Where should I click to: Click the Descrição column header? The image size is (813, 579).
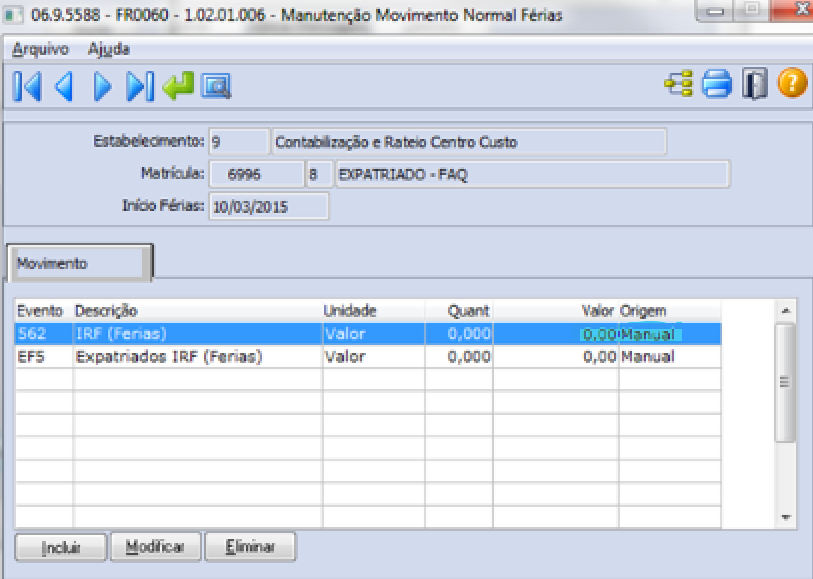pyautogui.click(x=198, y=310)
